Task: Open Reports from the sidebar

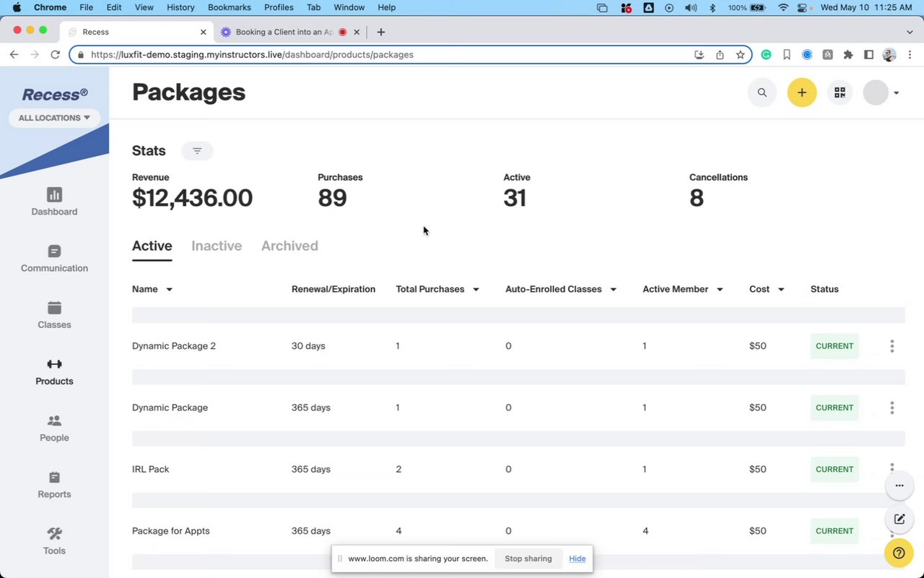Action: (54, 485)
